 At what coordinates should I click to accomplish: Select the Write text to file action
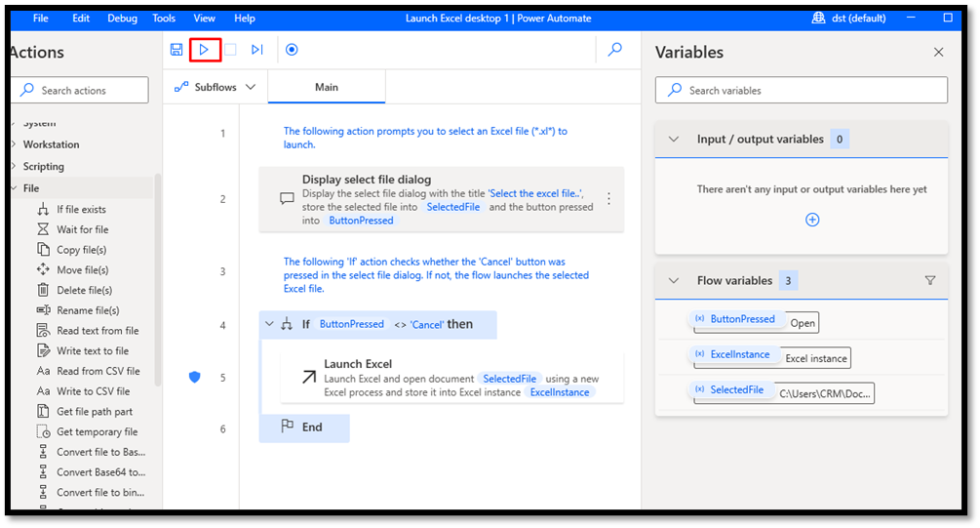(x=93, y=351)
